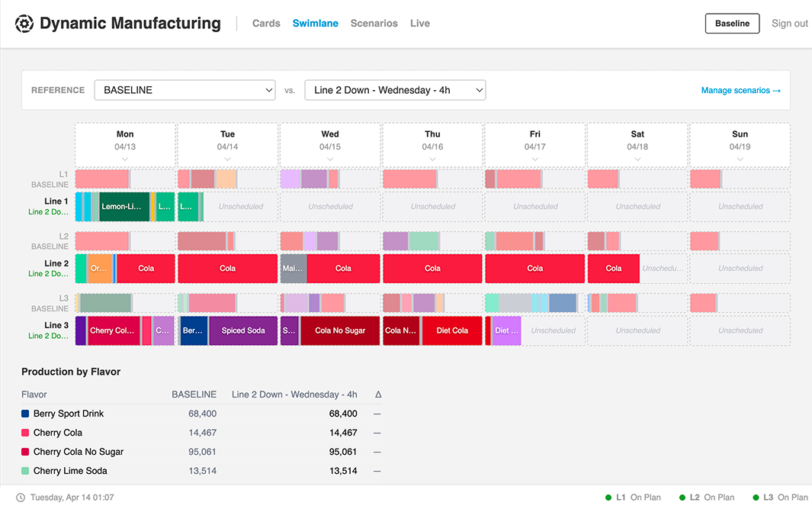Select the Lemon-Li... block on Line 1 Monday
The image size is (812, 509).
point(124,207)
